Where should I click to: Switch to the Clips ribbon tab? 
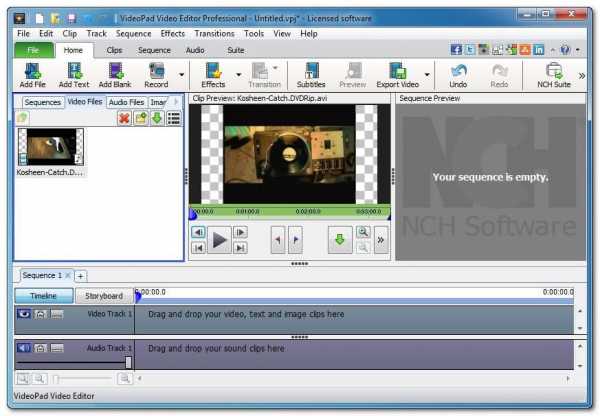(x=114, y=50)
